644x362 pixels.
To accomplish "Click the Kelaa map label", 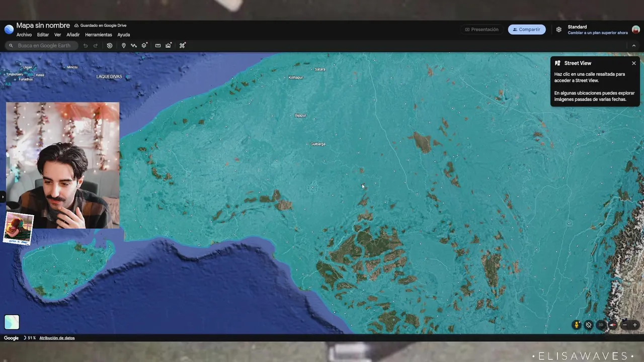I will click(x=40, y=75).
